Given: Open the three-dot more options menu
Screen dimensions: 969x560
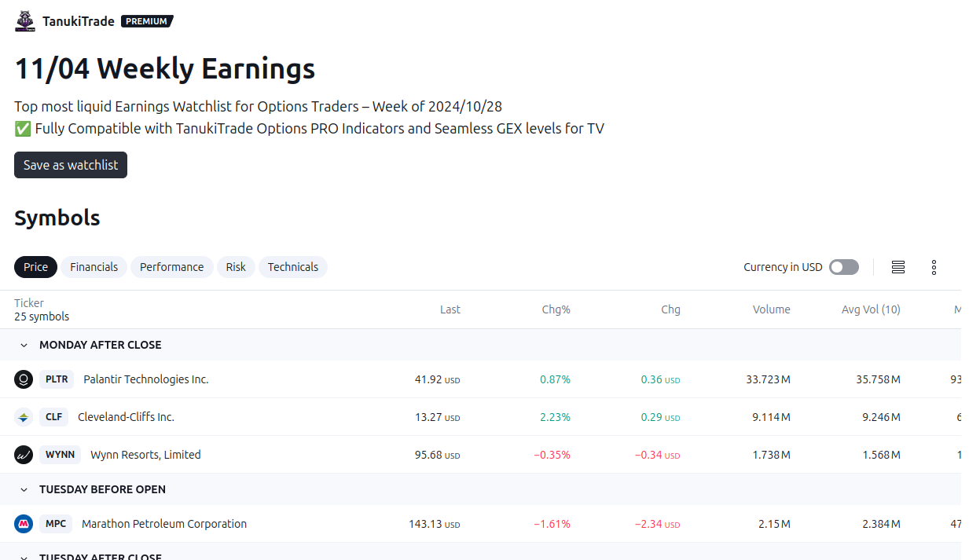Looking at the screenshot, I should point(934,267).
